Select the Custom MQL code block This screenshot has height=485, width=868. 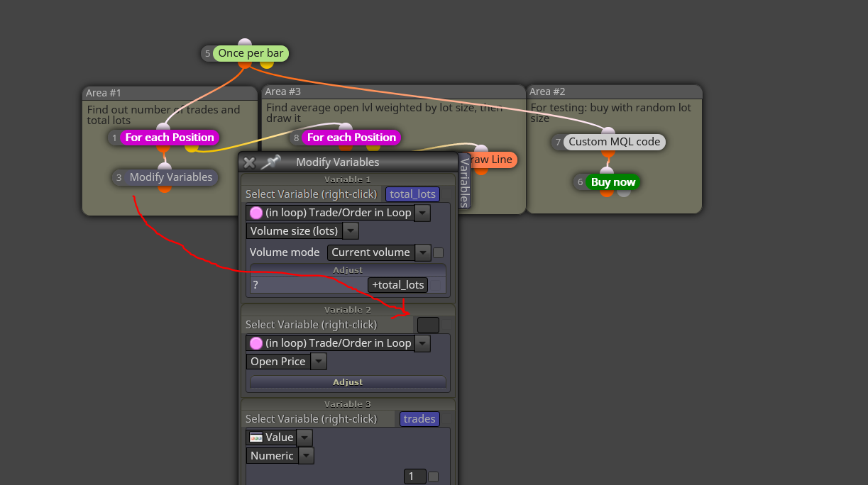[x=615, y=142]
